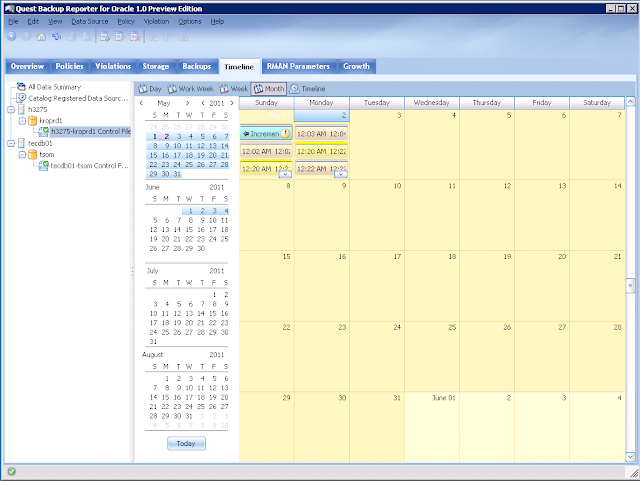
Task: Select All Data Summary tree item
Action: 55,87
